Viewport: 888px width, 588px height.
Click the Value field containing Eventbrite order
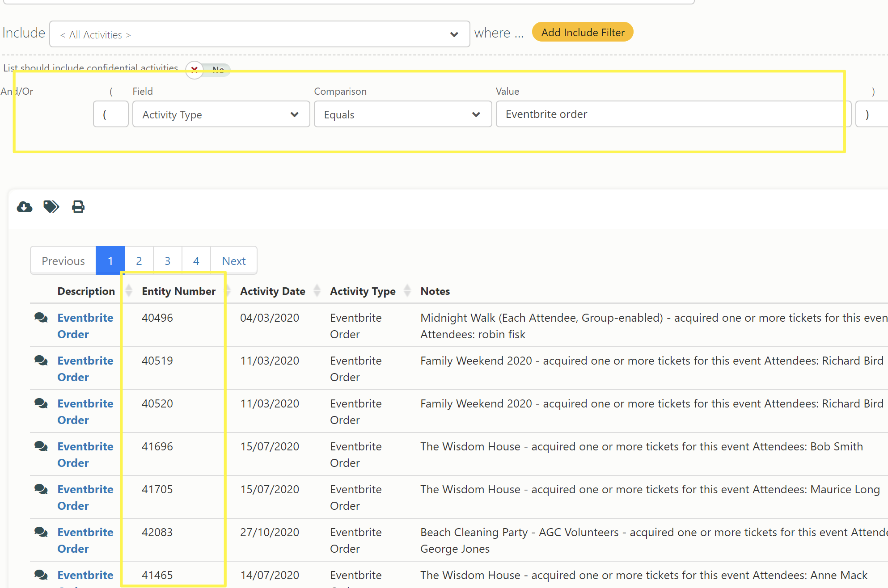pyautogui.click(x=673, y=114)
